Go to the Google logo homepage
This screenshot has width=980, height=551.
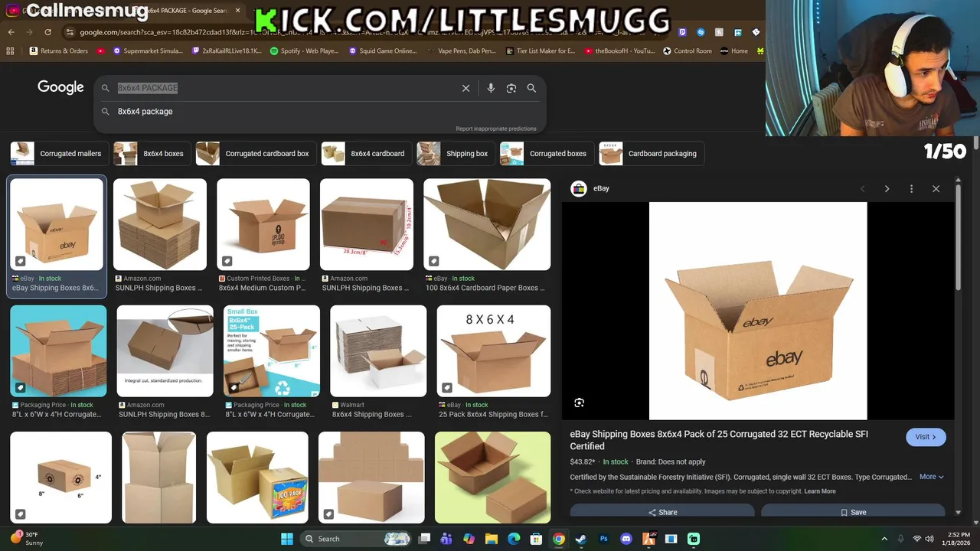pos(60,87)
